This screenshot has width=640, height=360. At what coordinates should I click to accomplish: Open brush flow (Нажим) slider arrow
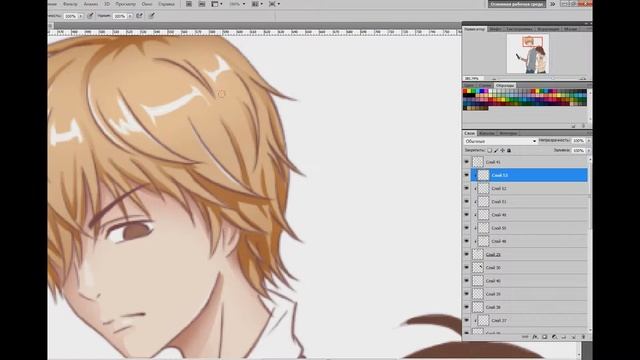(130, 16)
